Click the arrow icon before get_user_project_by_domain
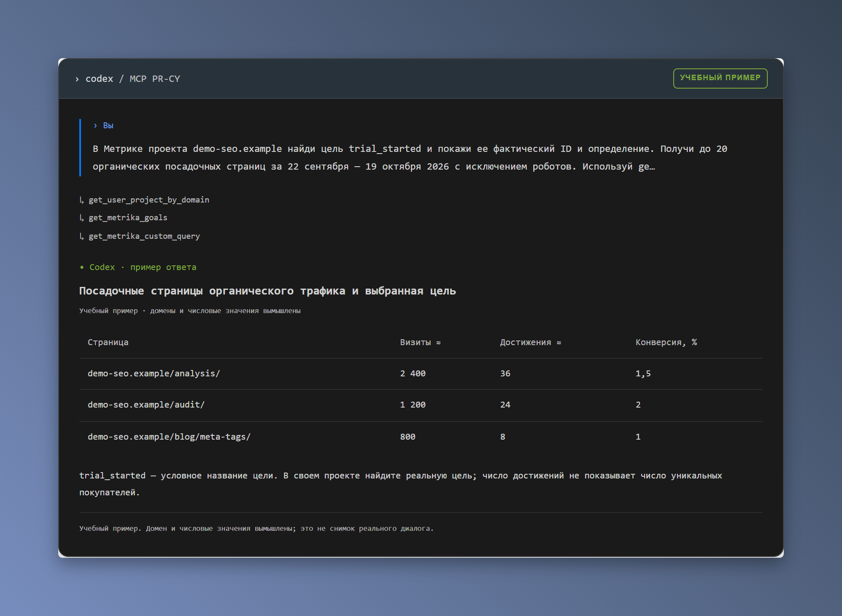The image size is (842, 616). [82, 200]
